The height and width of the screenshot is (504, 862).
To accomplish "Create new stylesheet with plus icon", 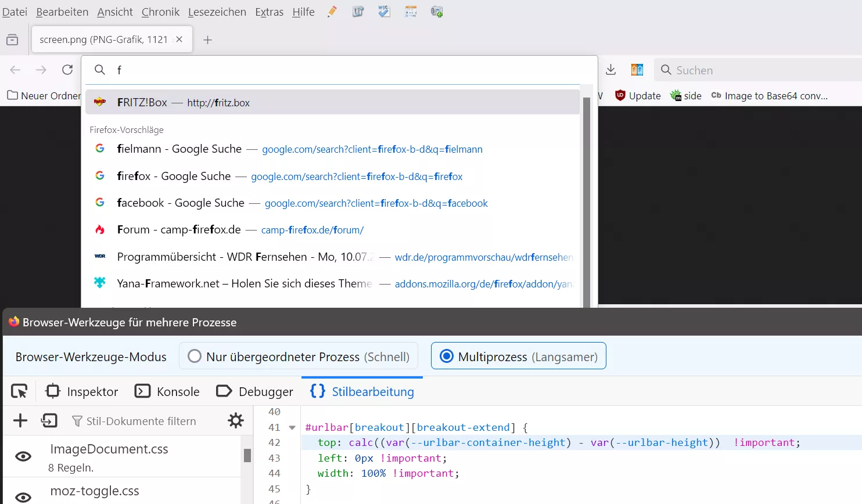I will (x=20, y=420).
